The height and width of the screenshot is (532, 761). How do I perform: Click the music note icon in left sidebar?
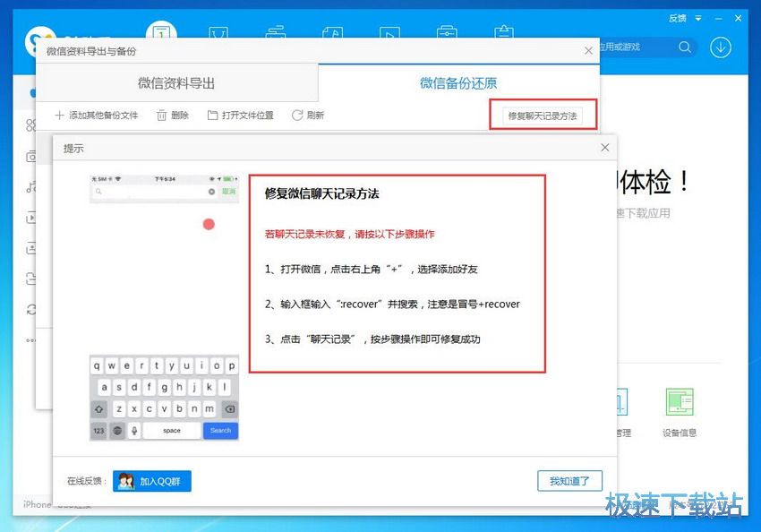31,186
